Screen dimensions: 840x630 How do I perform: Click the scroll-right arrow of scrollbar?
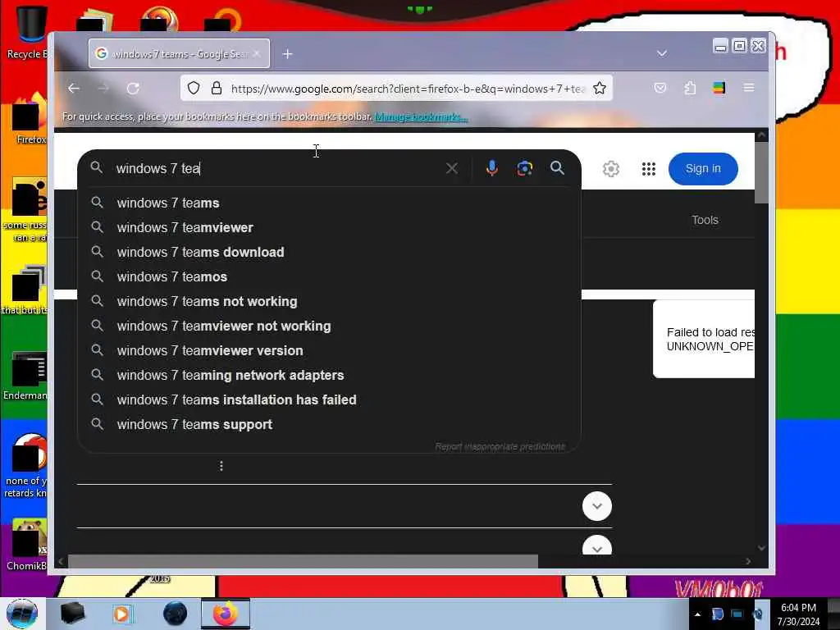point(748,561)
